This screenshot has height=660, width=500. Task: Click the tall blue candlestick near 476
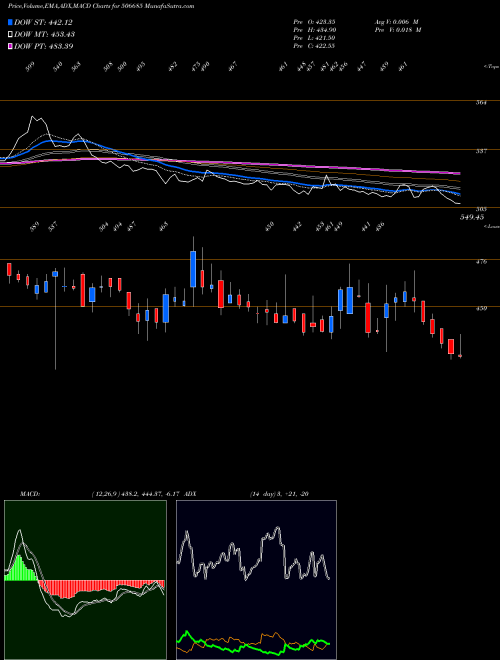[x=193, y=269]
